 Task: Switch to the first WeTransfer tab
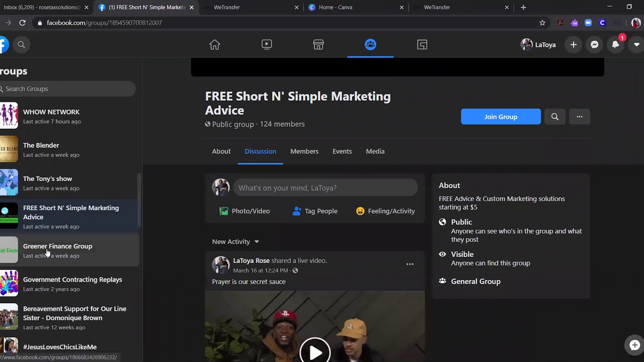coord(250,7)
